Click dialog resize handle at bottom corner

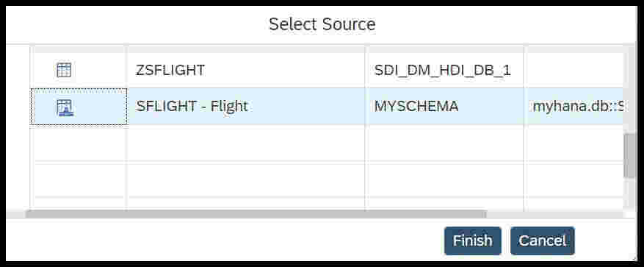coord(635,258)
